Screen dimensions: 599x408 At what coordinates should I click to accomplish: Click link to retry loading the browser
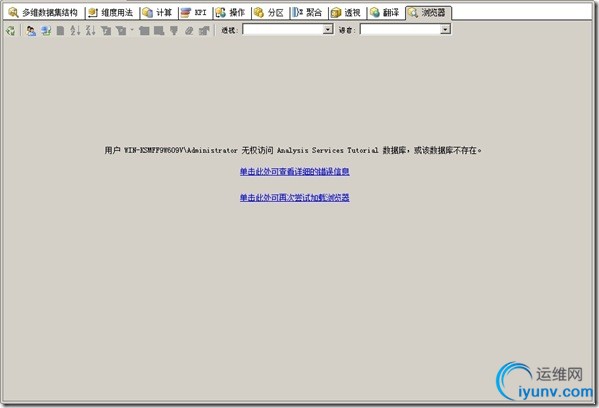point(295,198)
